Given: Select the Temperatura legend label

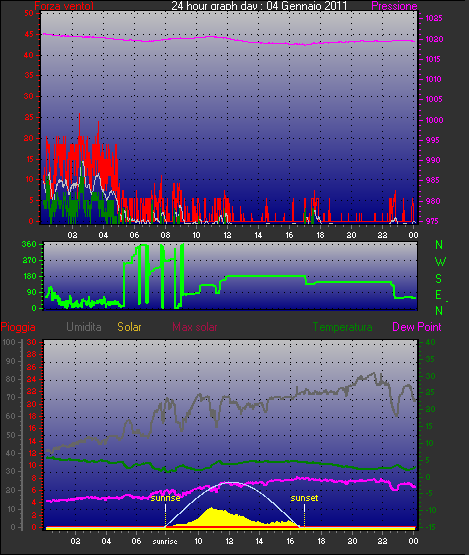Looking at the screenshot, I should pyautogui.click(x=342, y=327).
